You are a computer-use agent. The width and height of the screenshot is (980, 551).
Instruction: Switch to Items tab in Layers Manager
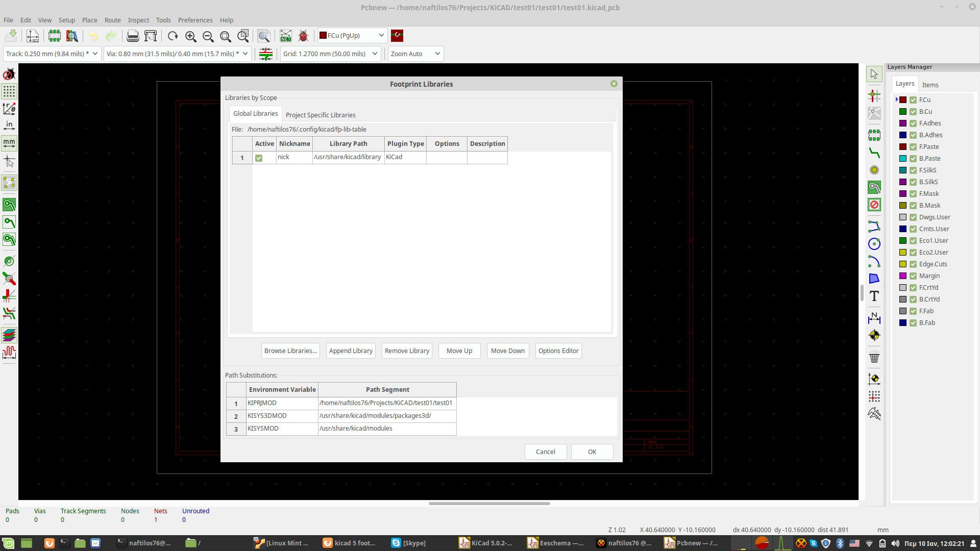[x=930, y=85]
